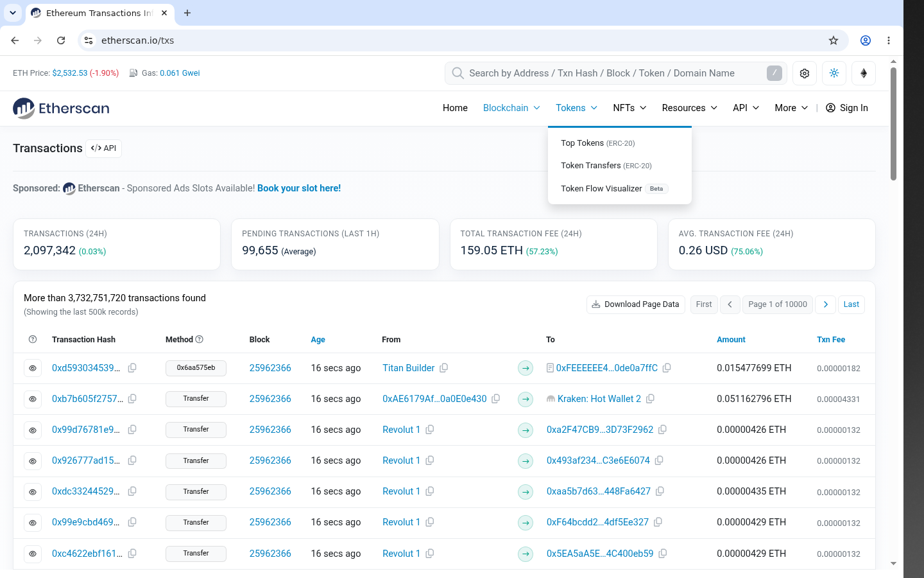Open Chrome three-dot menu
924x578 pixels.
(889, 40)
